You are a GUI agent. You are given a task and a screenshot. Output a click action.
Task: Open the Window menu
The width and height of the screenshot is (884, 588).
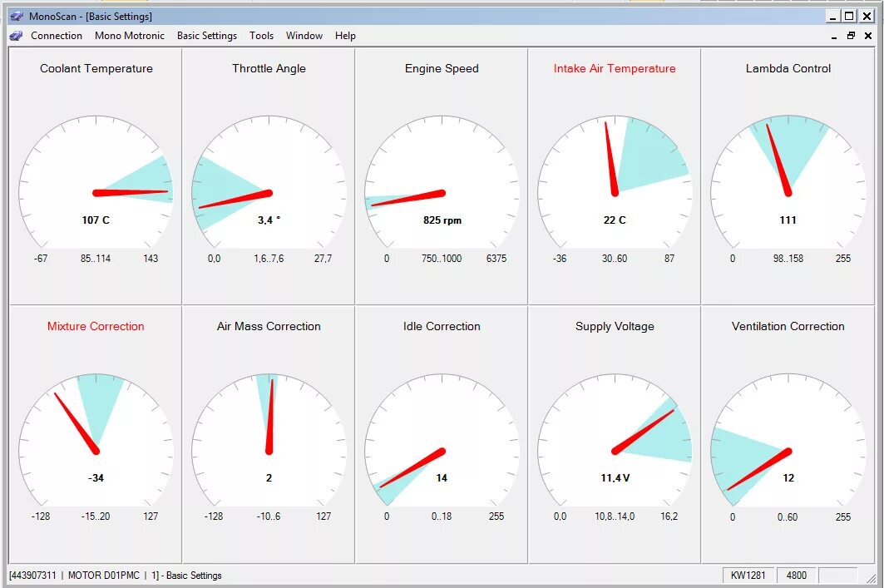click(x=304, y=36)
